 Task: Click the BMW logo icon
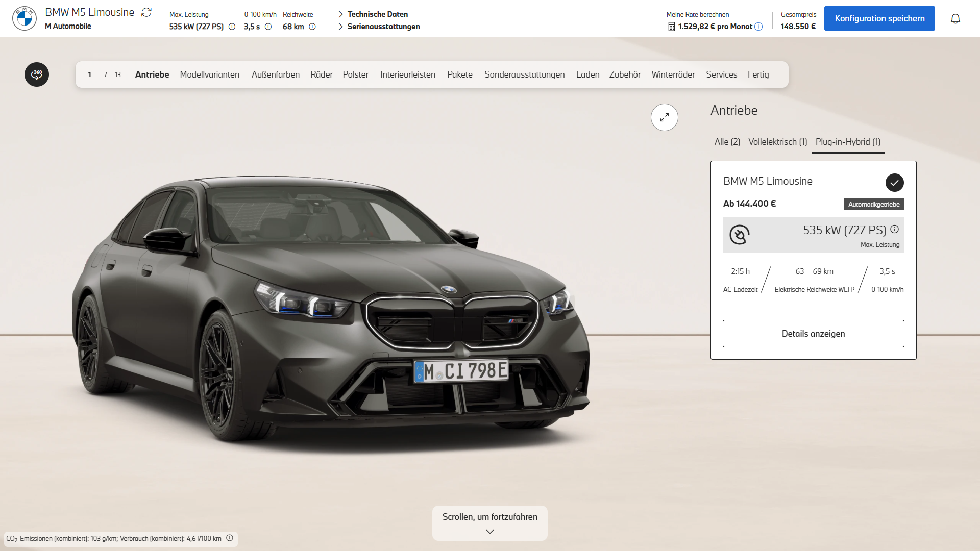[x=24, y=18]
